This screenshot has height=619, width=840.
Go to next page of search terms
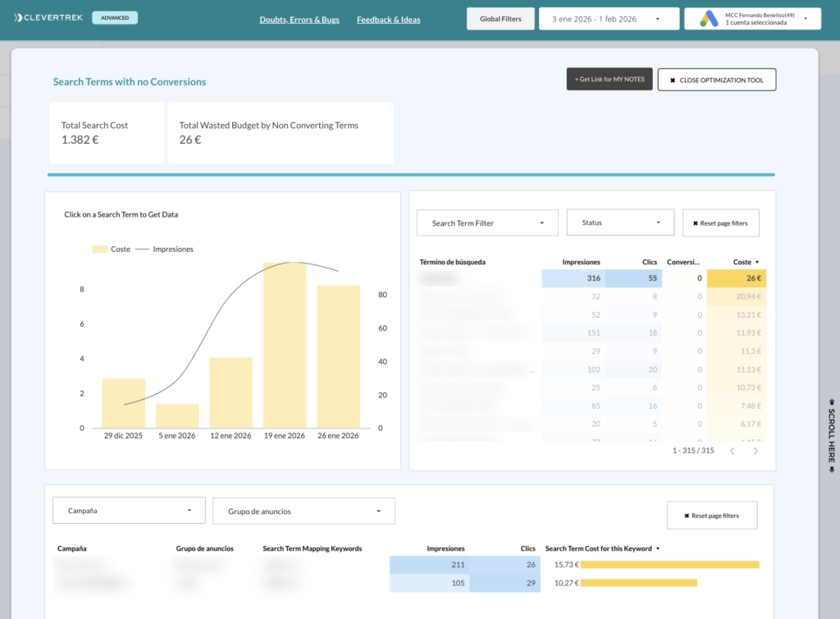point(756,451)
